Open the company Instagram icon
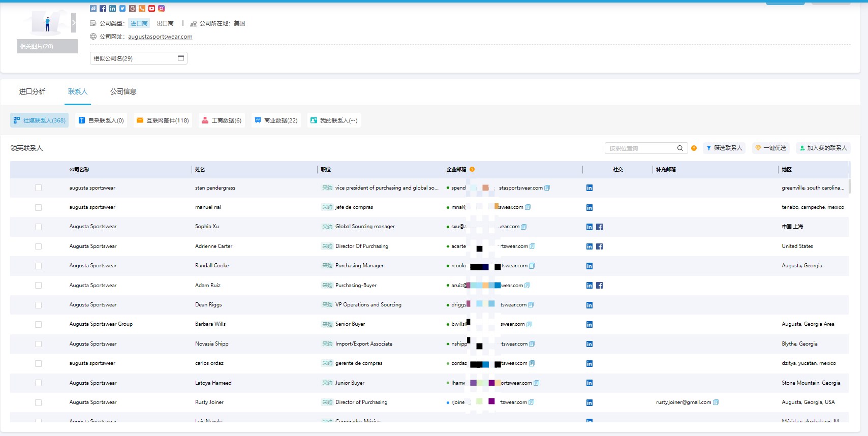This screenshot has width=868, height=436. 161,8
